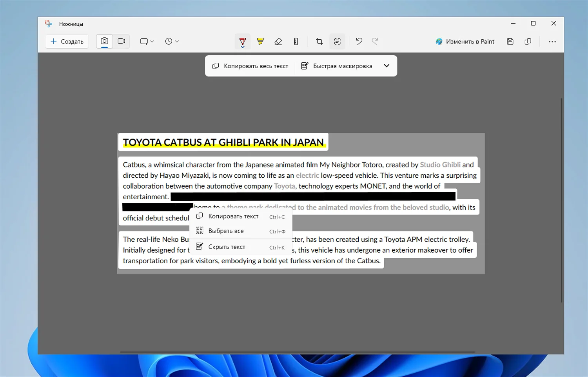Open the three-dot more options menu
Viewport: 588px width, 377px height.
[x=552, y=42]
